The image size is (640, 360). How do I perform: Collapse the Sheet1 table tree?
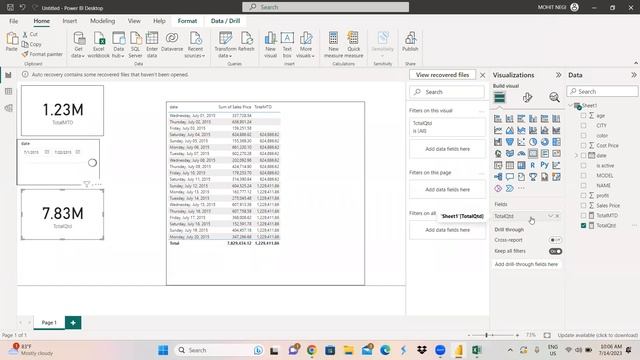click(570, 106)
